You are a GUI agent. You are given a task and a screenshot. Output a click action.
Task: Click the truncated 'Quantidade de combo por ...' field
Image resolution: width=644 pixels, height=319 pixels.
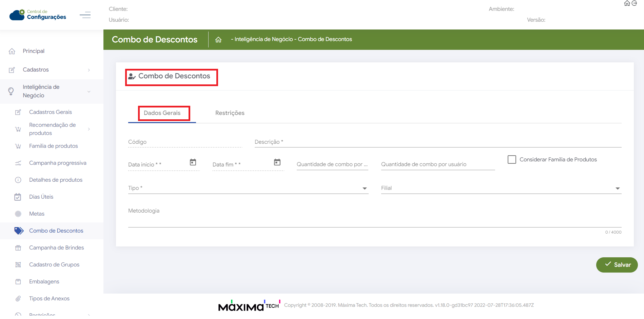(332, 164)
